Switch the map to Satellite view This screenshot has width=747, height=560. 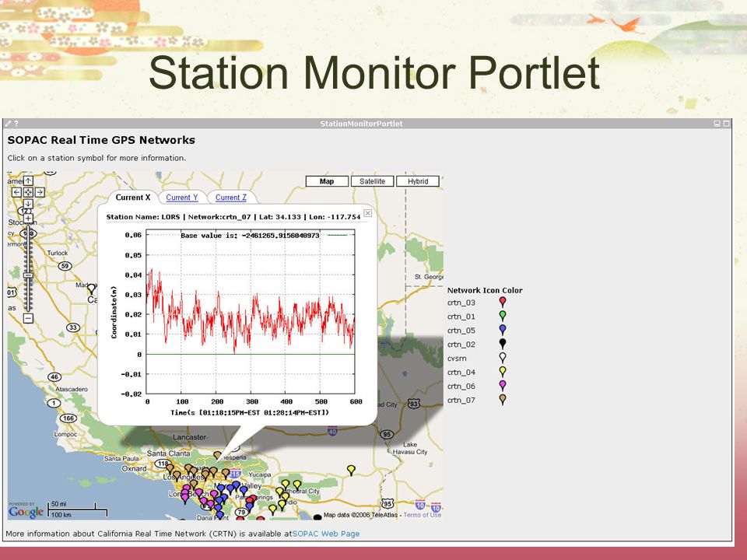372,181
